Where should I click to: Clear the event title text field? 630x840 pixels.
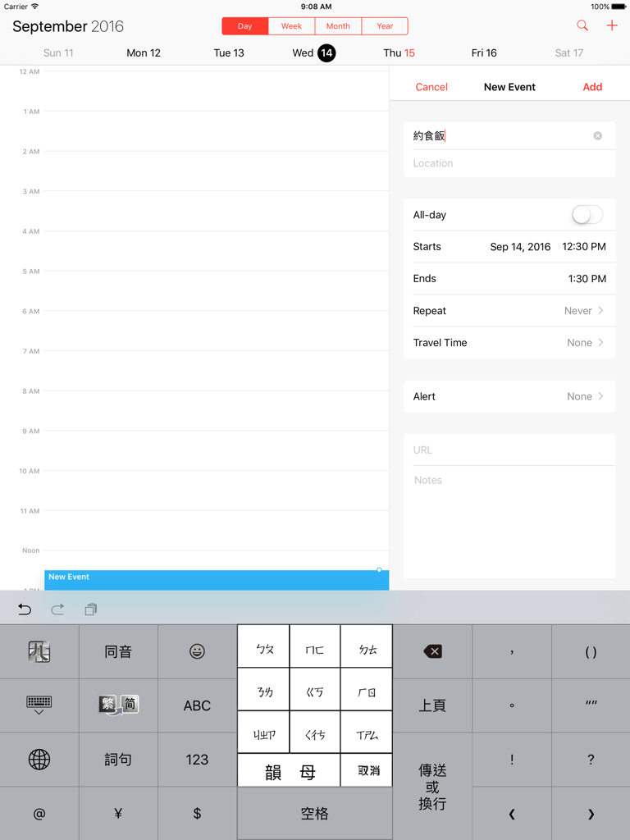(597, 136)
